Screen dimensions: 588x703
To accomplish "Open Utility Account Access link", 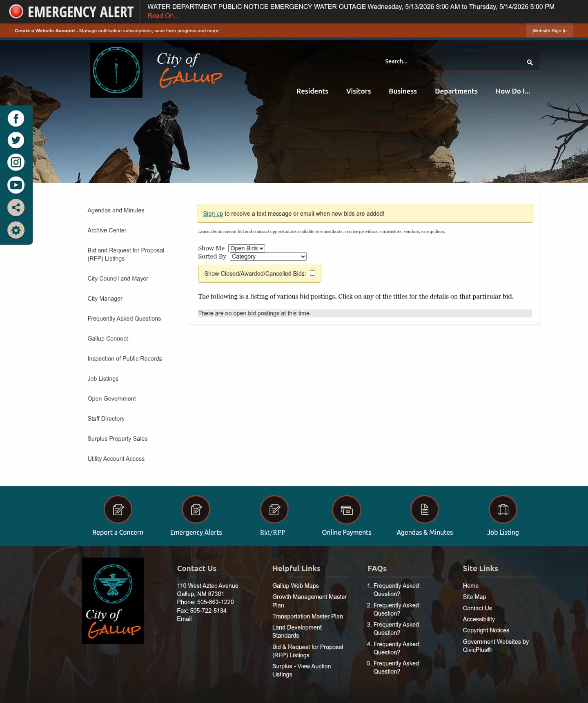I will pos(116,459).
